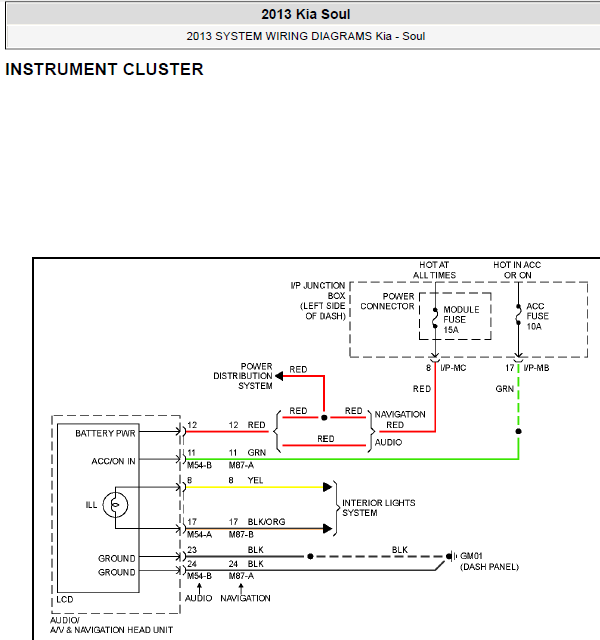This screenshot has height=640, width=600.
Task: Select the "BATTERY PWR" pin label
Action: [x=105, y=433]
